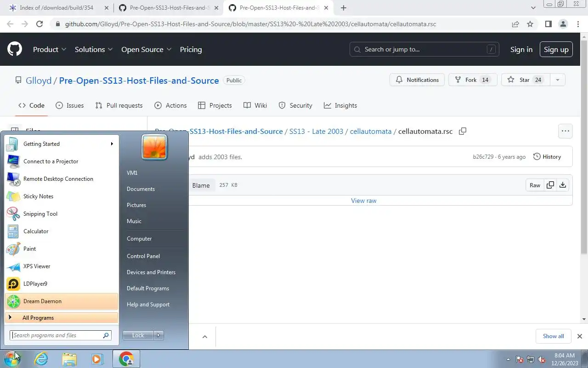
Task: Click GitHub search box
Action: point(424,49)
